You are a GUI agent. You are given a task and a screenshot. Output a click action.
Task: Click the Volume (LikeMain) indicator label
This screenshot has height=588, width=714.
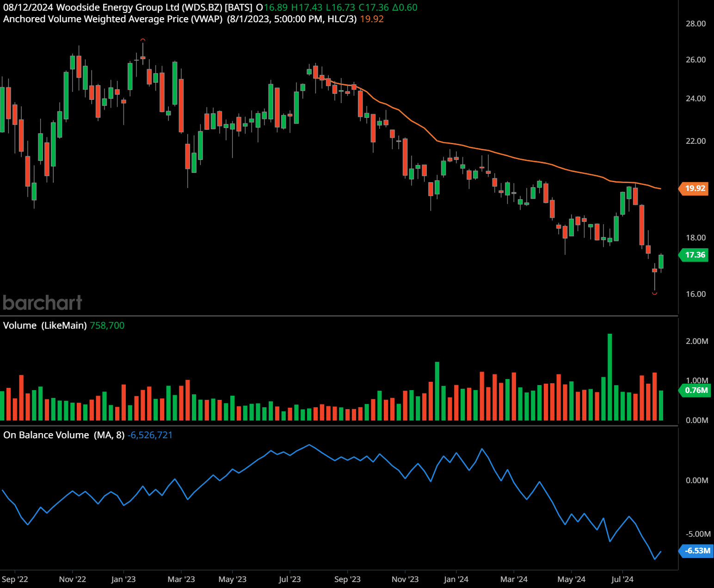(x=45, y=325)
